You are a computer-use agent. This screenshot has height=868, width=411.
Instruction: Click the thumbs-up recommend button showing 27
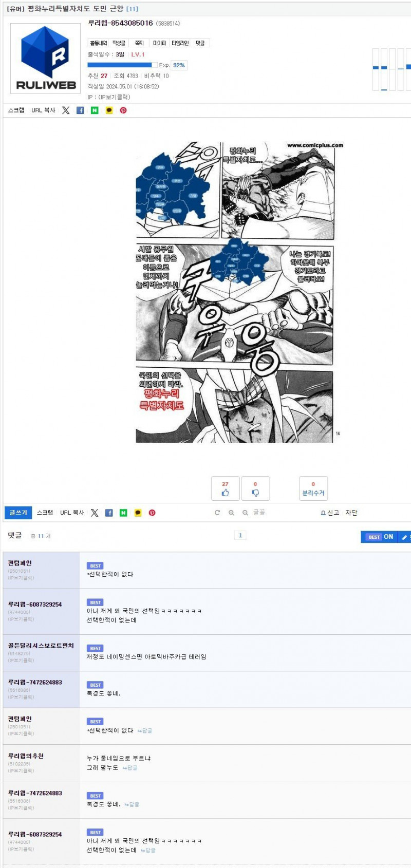(225, 488)
